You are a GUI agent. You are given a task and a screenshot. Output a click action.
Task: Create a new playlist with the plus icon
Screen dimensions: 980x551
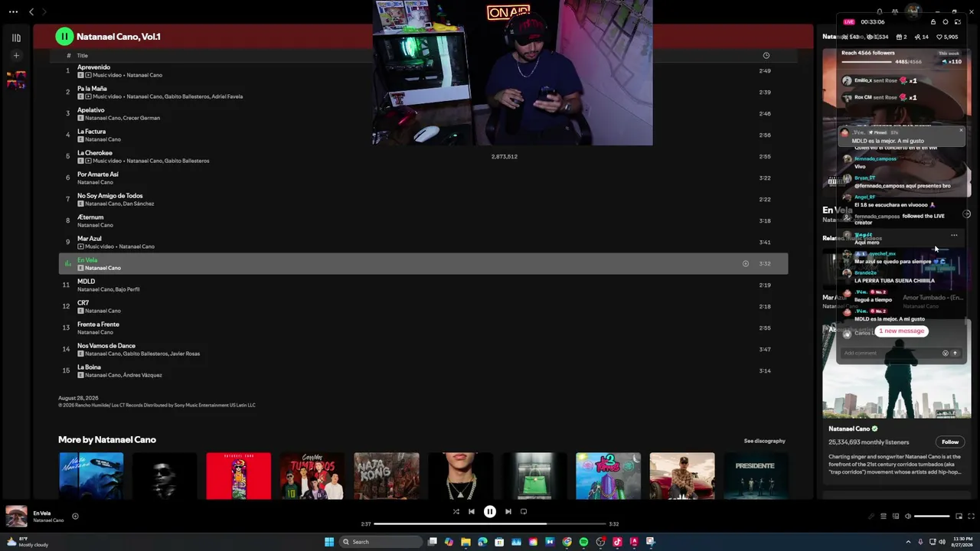[16, 55]
